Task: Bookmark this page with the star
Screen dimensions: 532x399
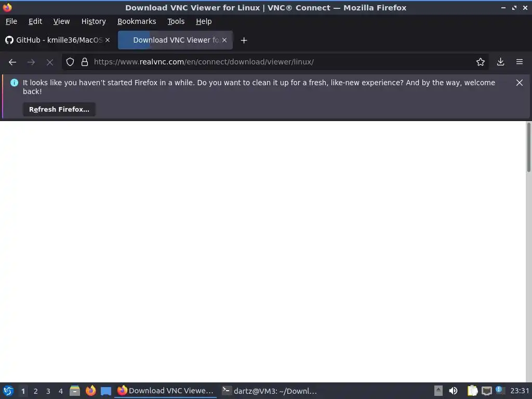Action: click(481, 62)
